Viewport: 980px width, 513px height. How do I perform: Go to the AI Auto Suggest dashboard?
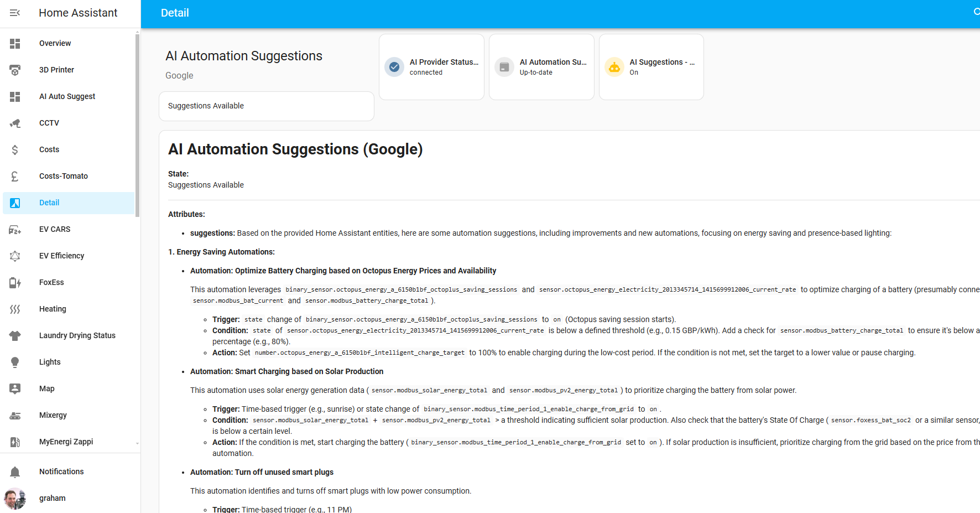point(67,96)
